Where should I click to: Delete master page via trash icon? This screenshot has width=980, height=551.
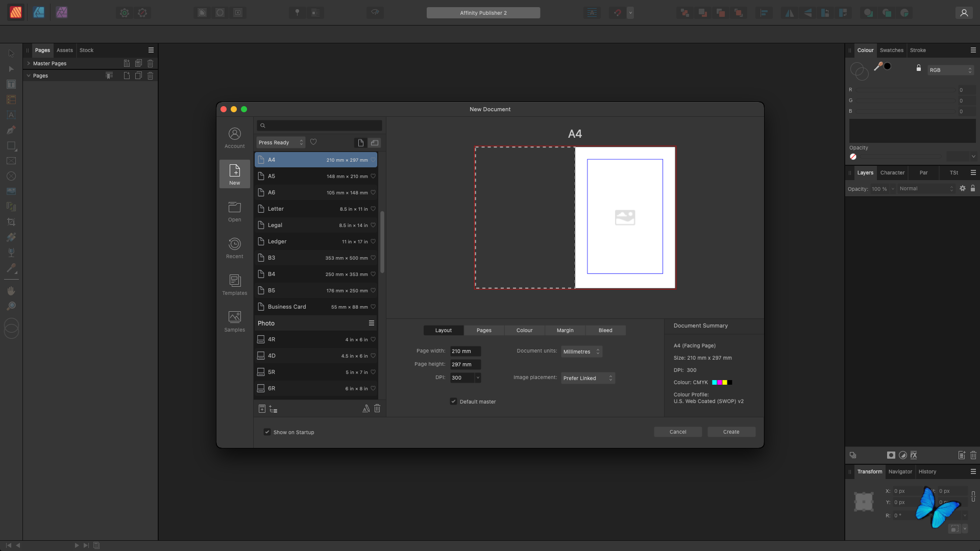point(151,63)
